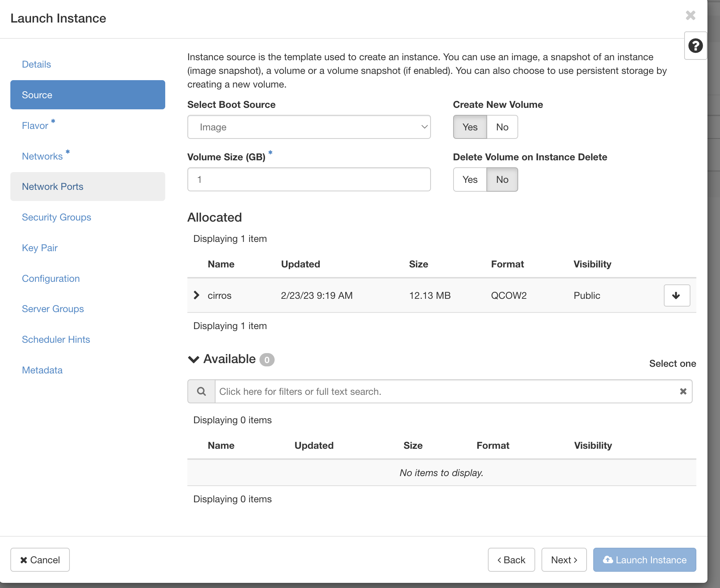Click the left chevron icon in the Back button
Viewport: 720px width, 588px height.
(x=500, y=560)
